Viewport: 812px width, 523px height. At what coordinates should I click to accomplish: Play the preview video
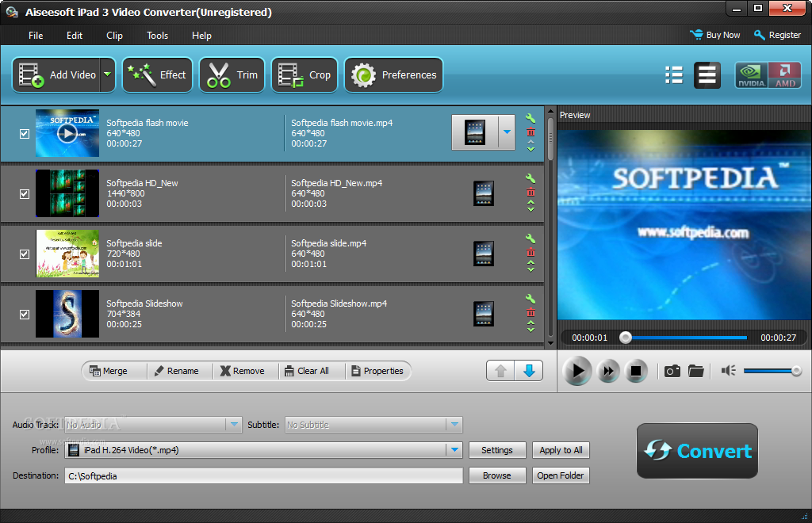pyautogui.click(x=577, y=371)
